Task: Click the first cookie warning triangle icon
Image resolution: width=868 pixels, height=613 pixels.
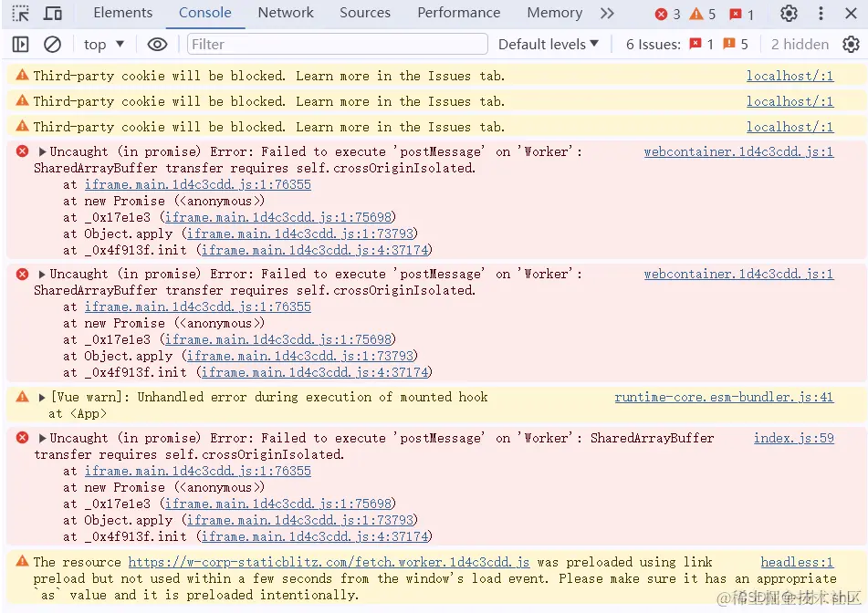Action: coord(22,75)
